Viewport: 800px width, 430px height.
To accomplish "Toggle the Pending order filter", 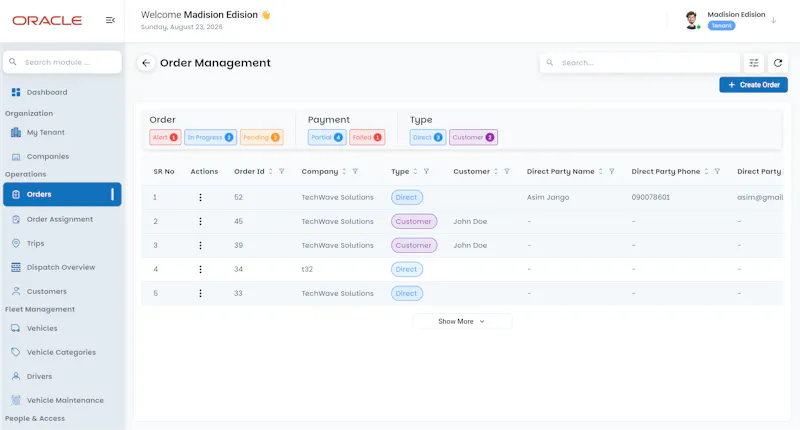I will 261,137.
